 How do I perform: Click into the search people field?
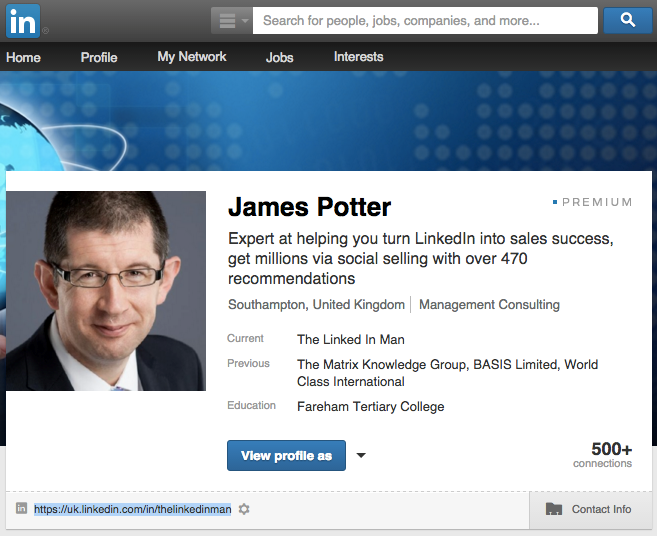(x=425, y=21)
